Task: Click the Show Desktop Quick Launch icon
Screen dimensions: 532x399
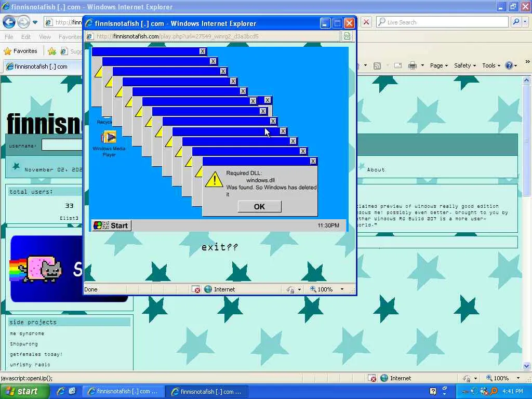Action: click(x=72, y=392)
